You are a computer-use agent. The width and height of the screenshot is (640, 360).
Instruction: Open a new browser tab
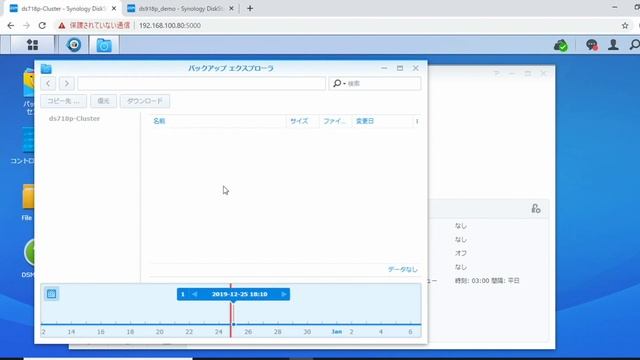pyautogui.click(x=250, y=8)
